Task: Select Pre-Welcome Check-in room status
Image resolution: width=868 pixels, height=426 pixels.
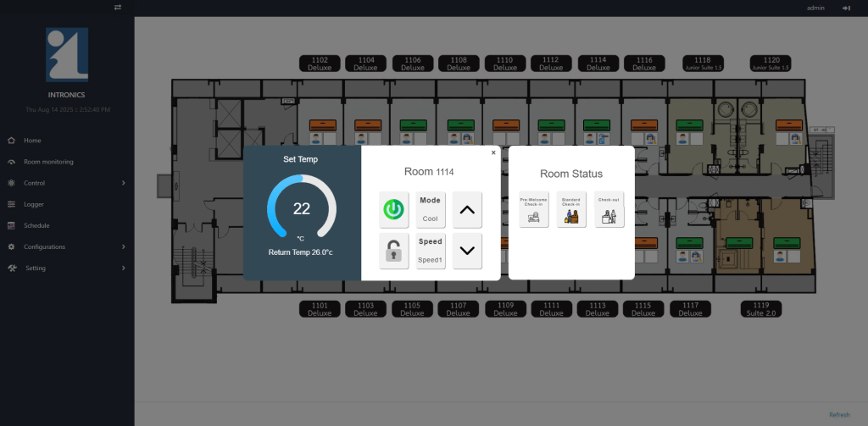Action: [534, 210]
